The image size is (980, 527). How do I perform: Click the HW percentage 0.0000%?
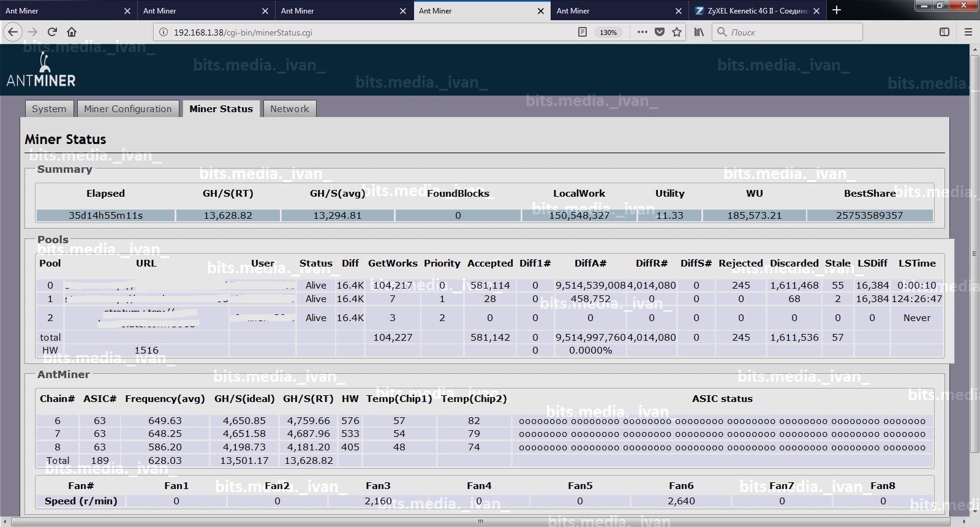pos(590,350)
